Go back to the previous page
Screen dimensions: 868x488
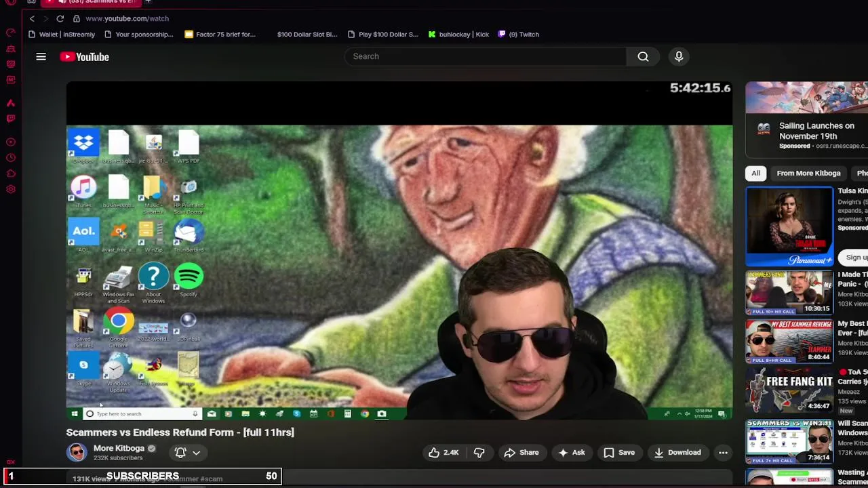click(32, 18)
